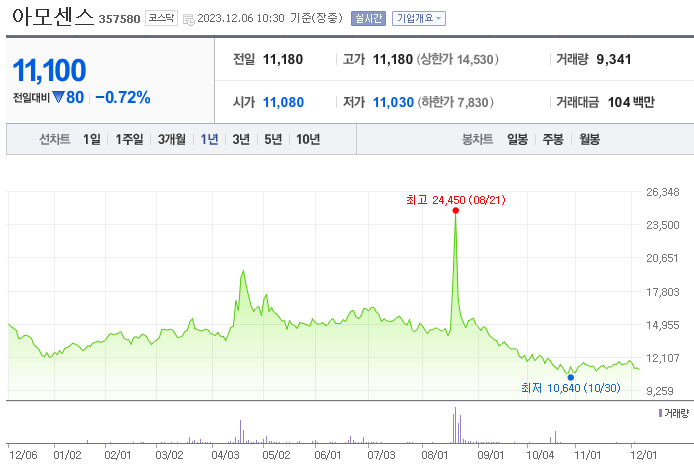The image size is (694, 472).
Task: Click the down triangle next to 80
Action: point(58,97)
